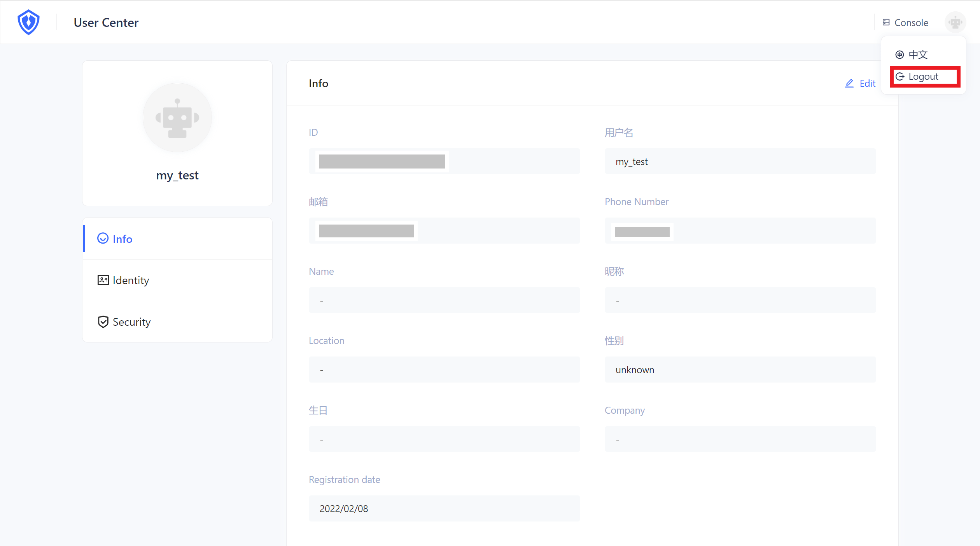Click the Console panel icon

[x=886, y=23]
